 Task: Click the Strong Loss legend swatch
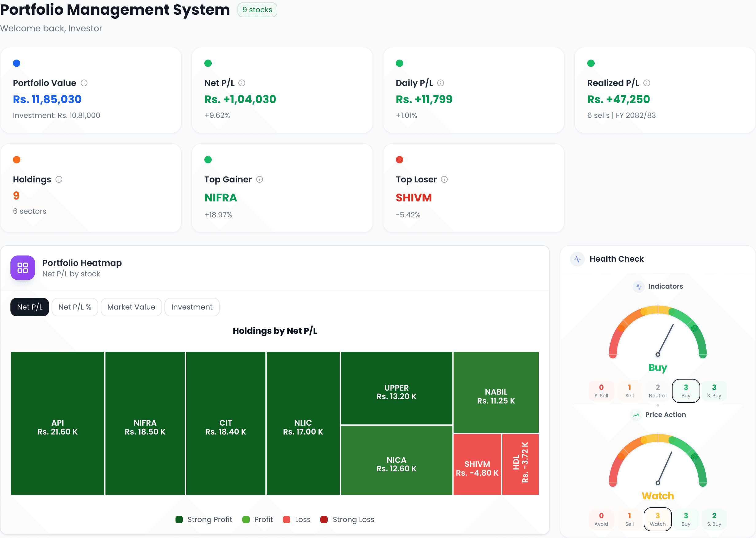[x=324, y=520]
